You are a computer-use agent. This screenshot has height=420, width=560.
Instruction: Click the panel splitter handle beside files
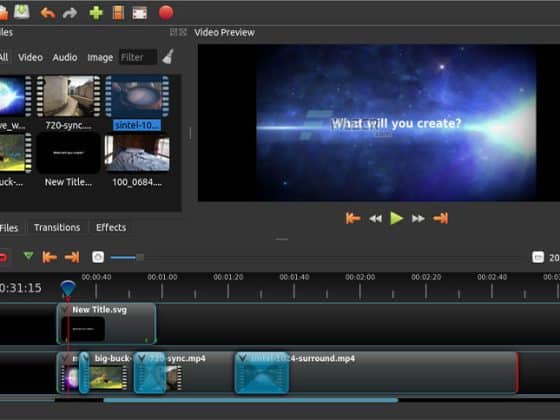pos(190,134)
